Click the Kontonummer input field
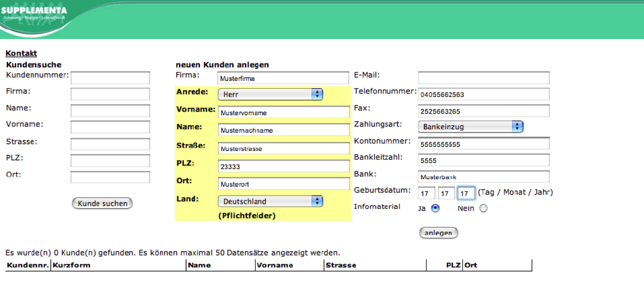 483,144
